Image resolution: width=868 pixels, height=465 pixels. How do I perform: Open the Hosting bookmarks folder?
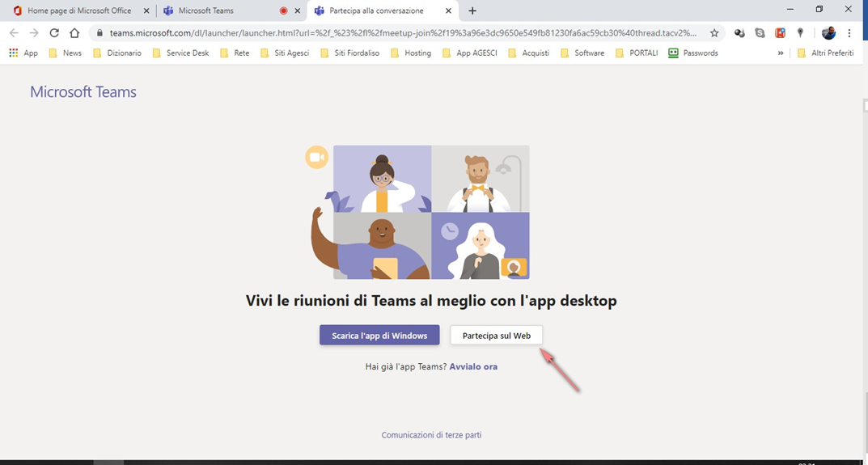pos(411,53)
